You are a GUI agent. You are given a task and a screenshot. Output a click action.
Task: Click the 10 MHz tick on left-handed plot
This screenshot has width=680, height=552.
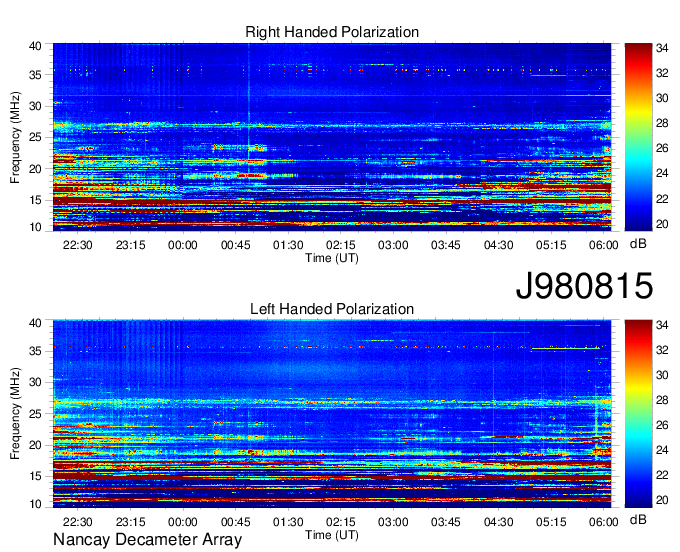tap(35, 504)
